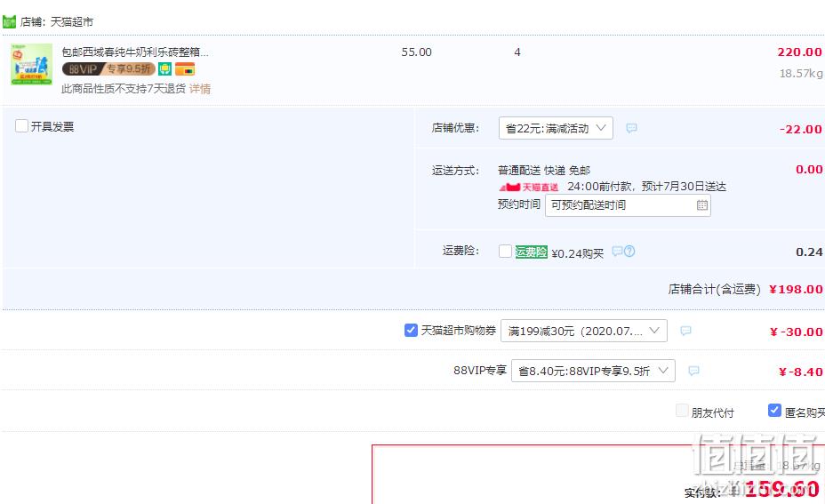Viewport: 825px width, 504px height.
Task: Open the calendar icon in delivery time field
Action: click(x=702, y=205)
